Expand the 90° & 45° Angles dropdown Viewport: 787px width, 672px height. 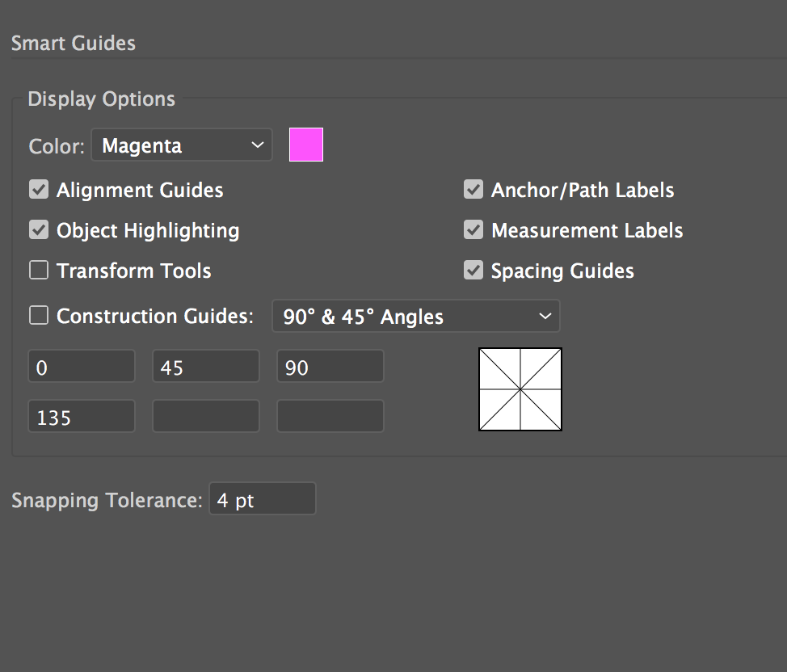[x=415, y=317]
